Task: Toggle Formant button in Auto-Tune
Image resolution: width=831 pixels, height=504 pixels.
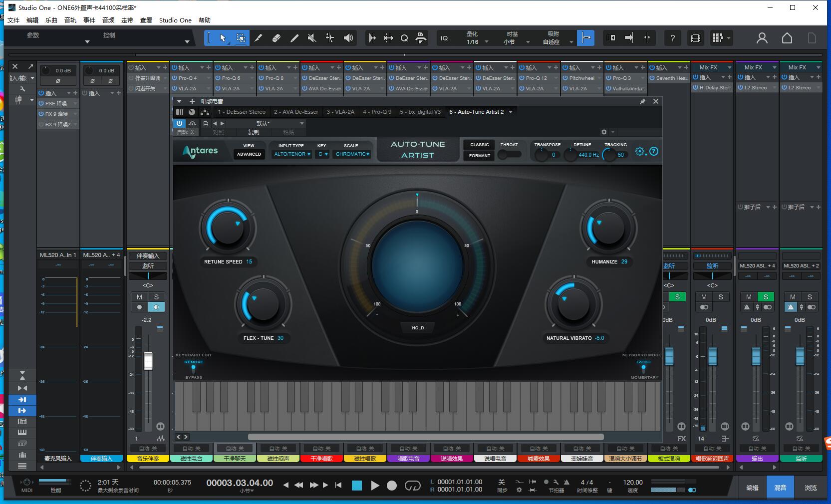Action: pos(480,156)
